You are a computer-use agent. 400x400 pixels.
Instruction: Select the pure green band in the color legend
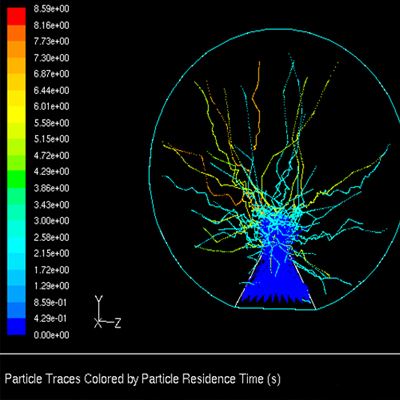pos(16,179)
